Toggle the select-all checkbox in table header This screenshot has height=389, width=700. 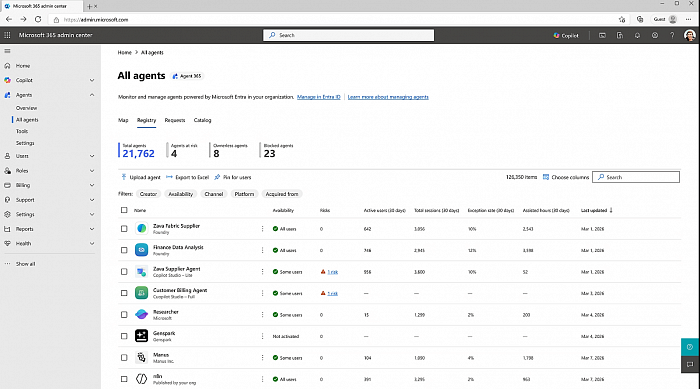tap(124, 210)
